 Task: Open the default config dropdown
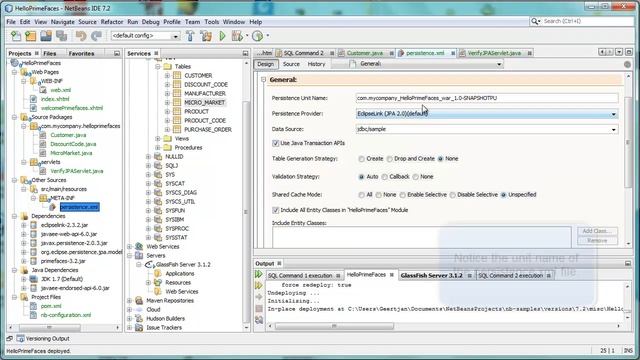coord(176,36)
